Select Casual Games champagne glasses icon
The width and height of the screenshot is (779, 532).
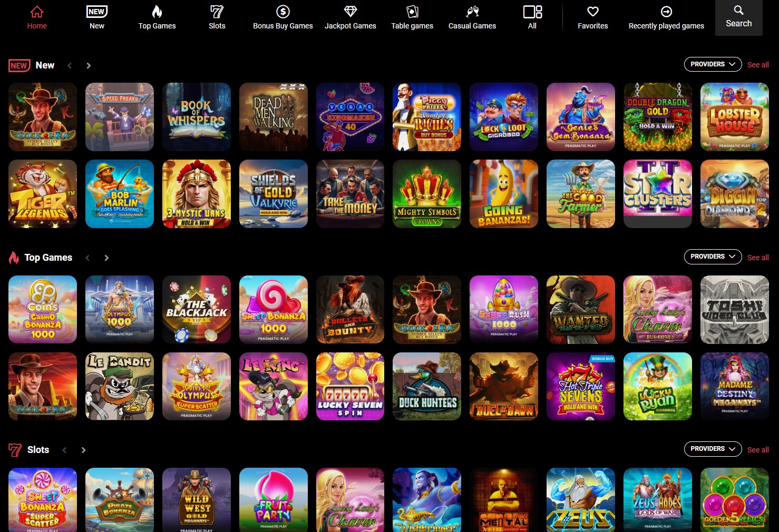(472, 12)
